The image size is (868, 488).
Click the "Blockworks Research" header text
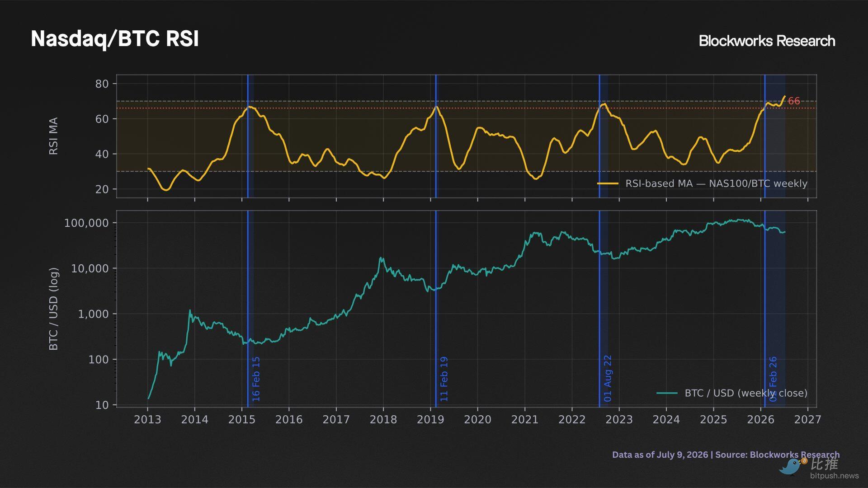(767, 41)
